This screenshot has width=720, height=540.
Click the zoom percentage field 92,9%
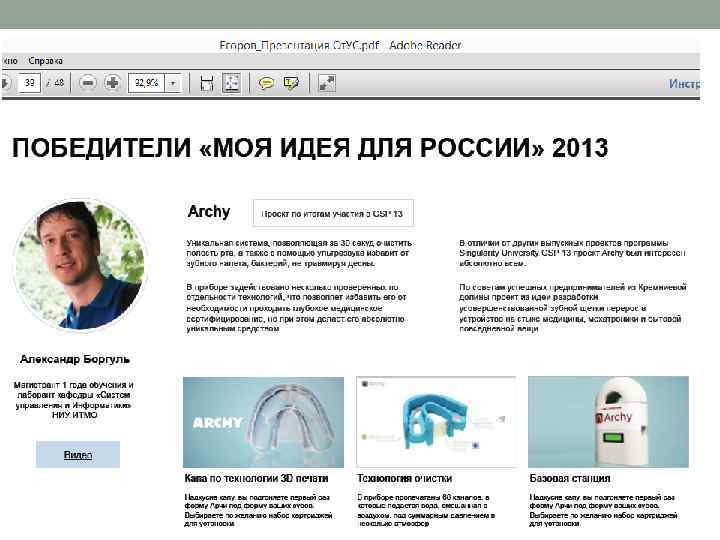click(x=146, y=83)
